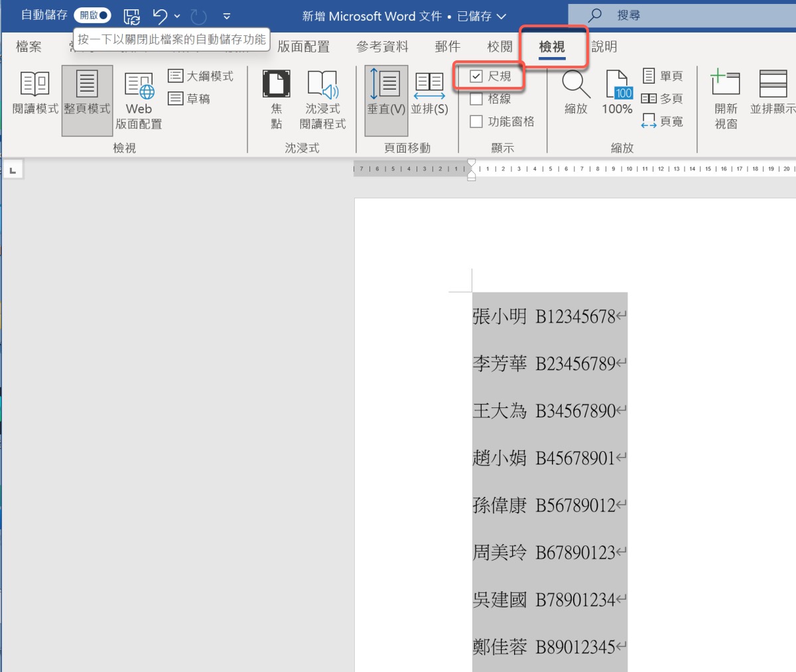
Task: Switch to Web 版面配置 view
Action: (x=139, y=101)
